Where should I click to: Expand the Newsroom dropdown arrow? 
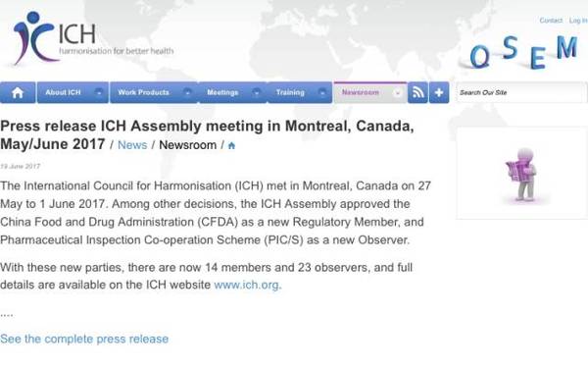pyautogui.click(x=398, y=93)
